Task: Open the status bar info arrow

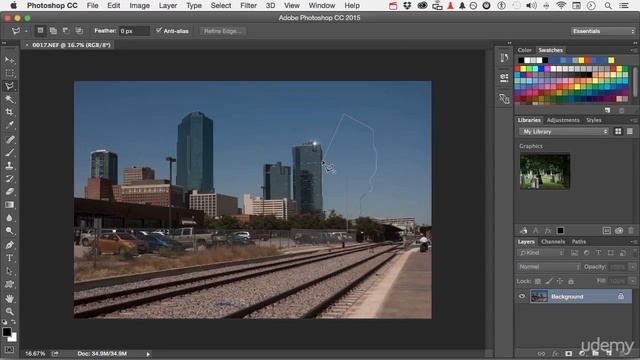Action: pyautogui.click(x=148, y=354)
